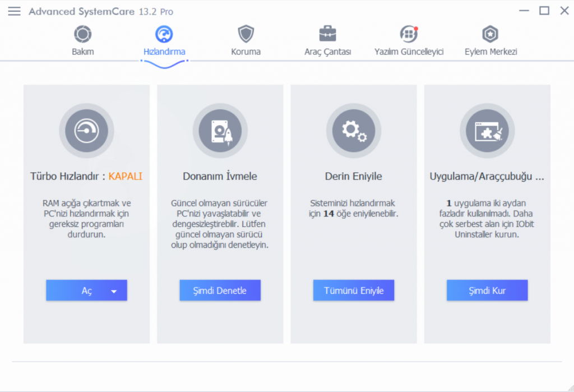
Task: Close the Advanced SystemCare window
Action: point(564,11)
